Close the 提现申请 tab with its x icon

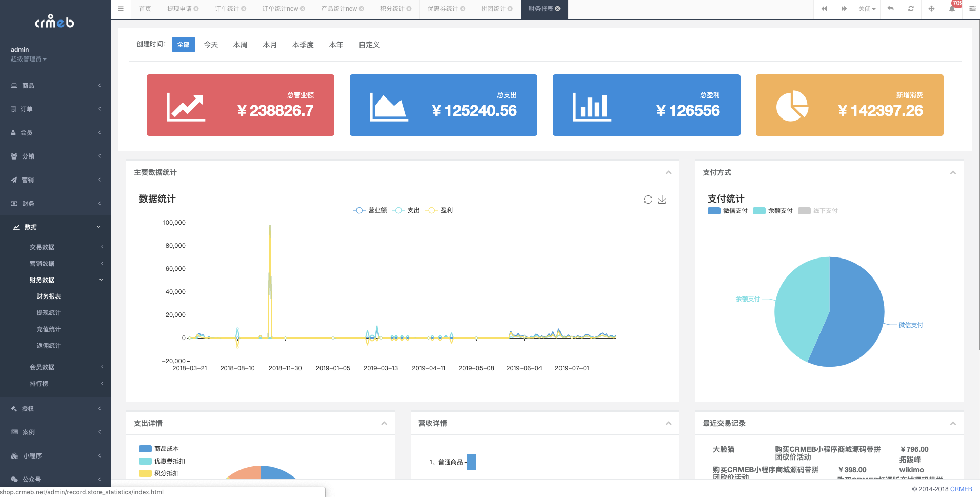tap(196, 9)
